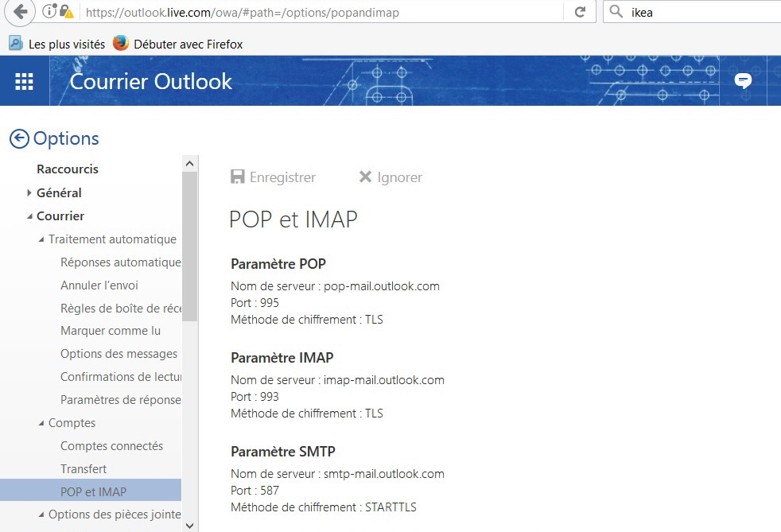Select POP et IMAP in the tree
This screenshot has width=781, height=532.
91,490
